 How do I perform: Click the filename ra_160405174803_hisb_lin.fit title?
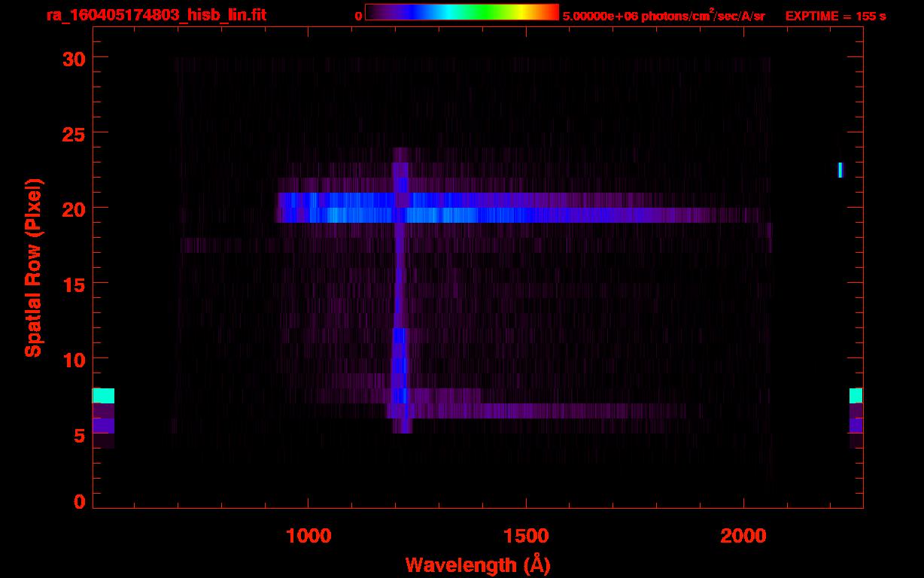tap(156, 15)
